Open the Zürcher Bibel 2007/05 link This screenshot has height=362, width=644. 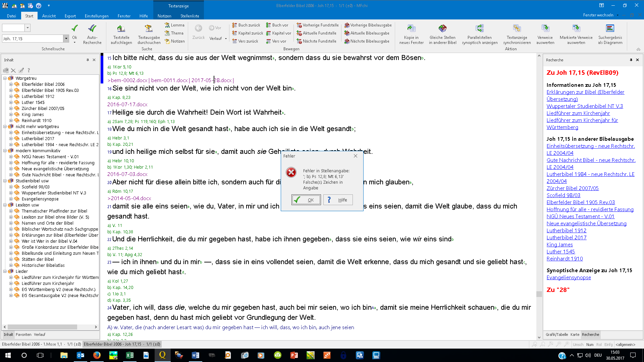[572, 188]
